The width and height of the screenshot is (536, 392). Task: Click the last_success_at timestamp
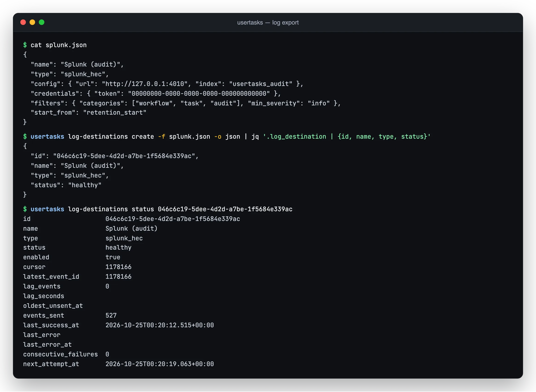[160, 326]
